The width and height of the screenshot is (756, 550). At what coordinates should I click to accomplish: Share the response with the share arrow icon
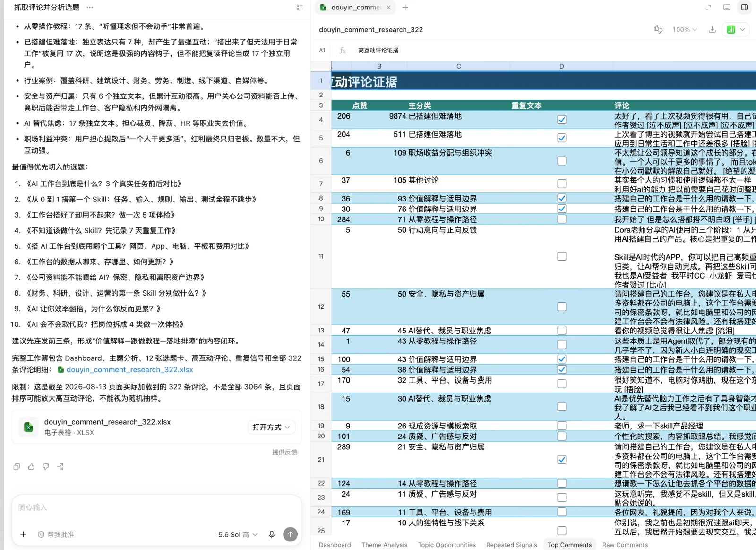[60, 467]
